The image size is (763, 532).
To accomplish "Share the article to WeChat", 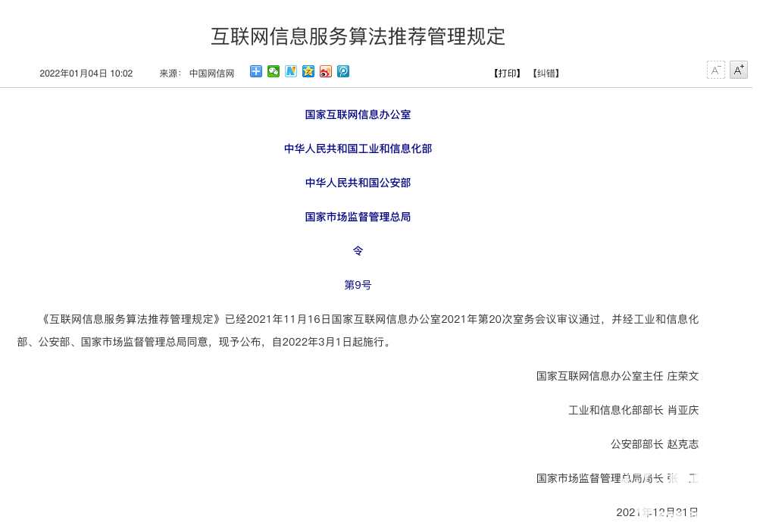I will tap(274, 71).
